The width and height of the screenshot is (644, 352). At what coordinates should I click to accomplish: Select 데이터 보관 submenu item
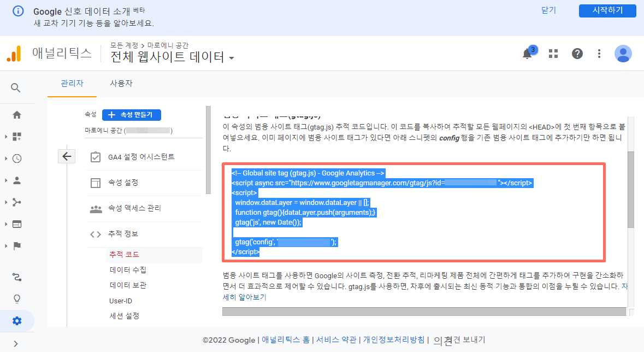pyautogui.click(x=128, y=285)
